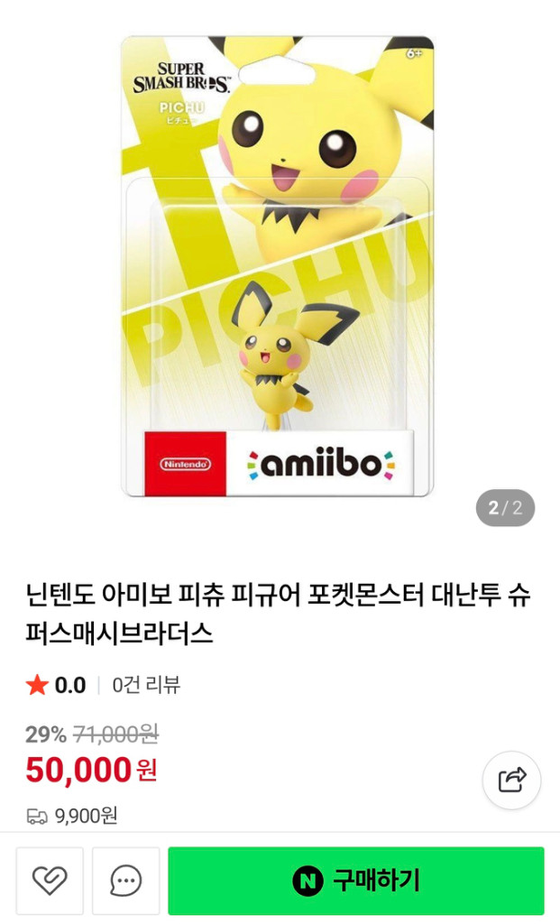Screen dimensions: 560x924
Task: Click the 50,000원 sale price
Action: point(91,770)
